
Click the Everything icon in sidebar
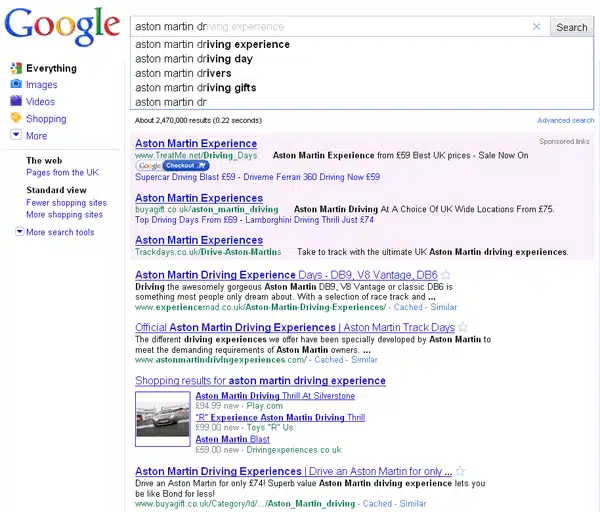(x=16, y=68)
